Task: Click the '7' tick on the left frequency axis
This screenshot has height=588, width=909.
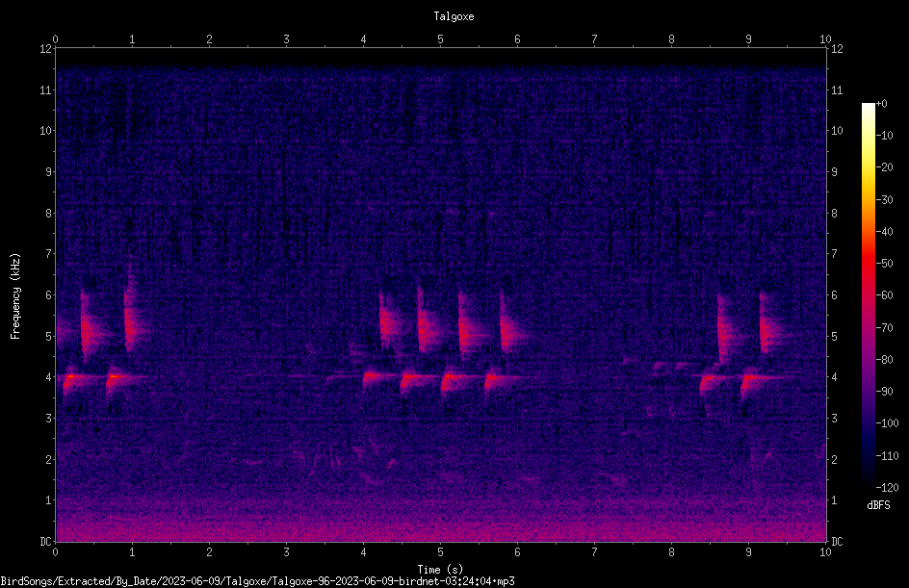Action: click(x=48, y=254)
